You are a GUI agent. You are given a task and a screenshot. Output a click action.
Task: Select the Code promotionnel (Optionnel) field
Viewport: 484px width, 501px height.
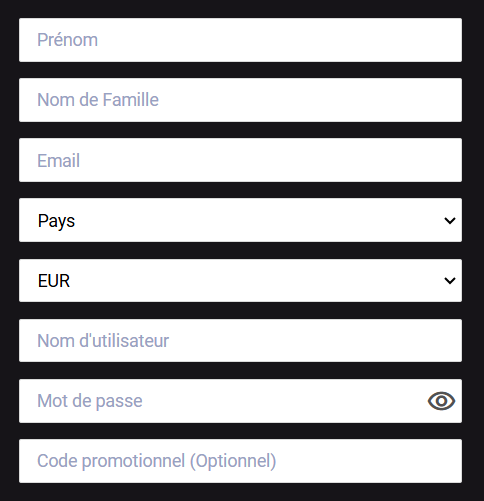[240, 461]
